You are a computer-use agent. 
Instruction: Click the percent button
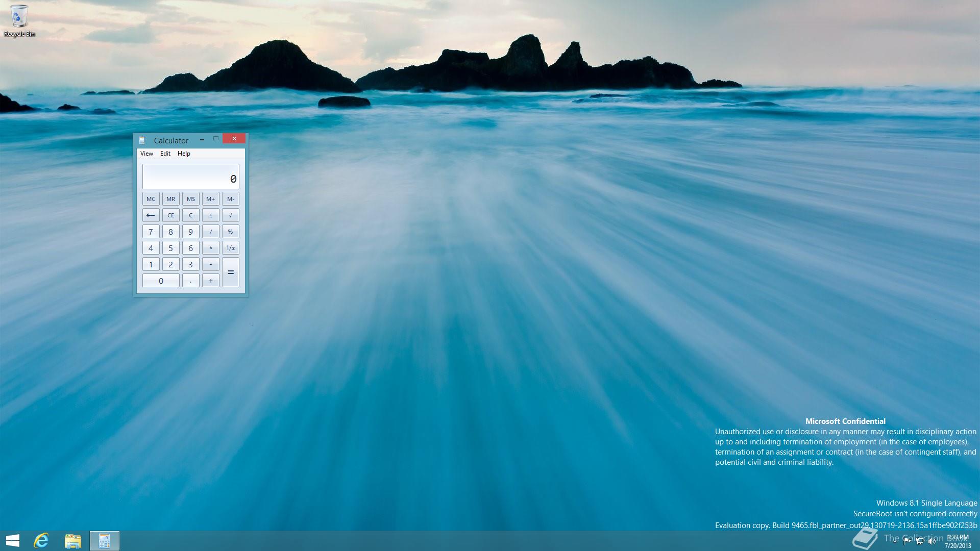coord(230,232)
